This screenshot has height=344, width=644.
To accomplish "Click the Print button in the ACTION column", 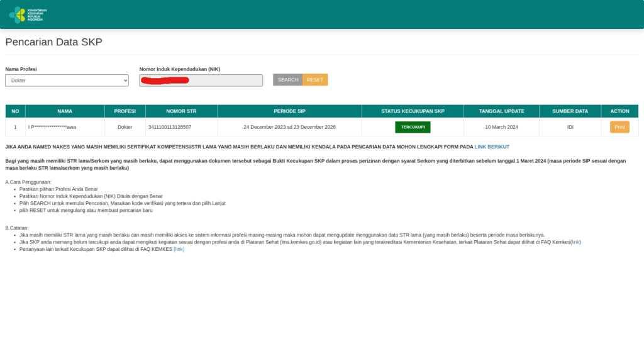I will point(619,127).
